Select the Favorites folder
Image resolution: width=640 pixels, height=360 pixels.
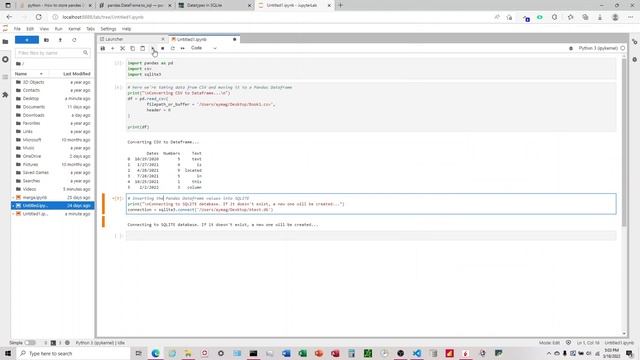tap(52, 123)
